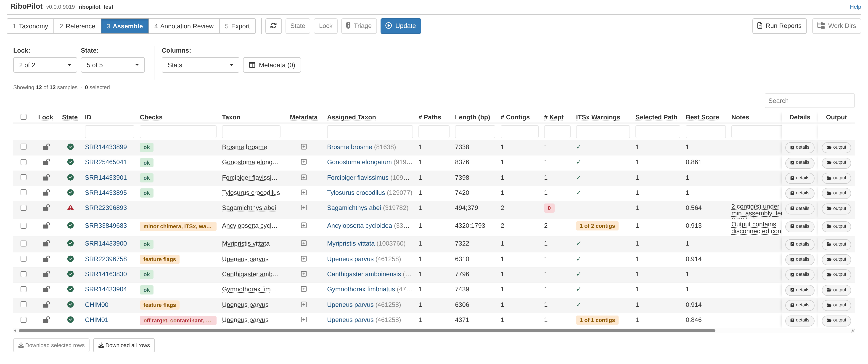Open the Annotation Review tab
Viewport: 868px width, 364px height.
point(184,26)
